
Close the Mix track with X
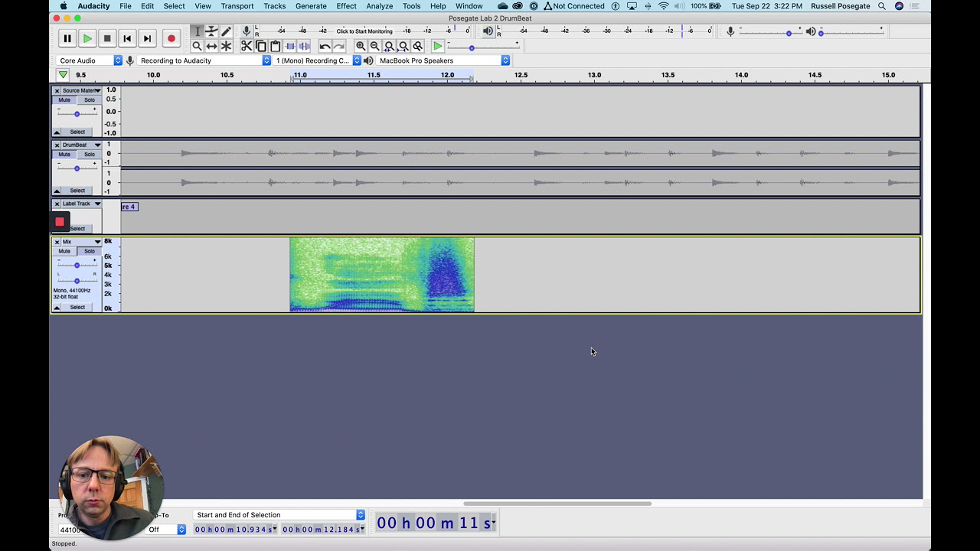pyautogui.click(x=57, y=242)
